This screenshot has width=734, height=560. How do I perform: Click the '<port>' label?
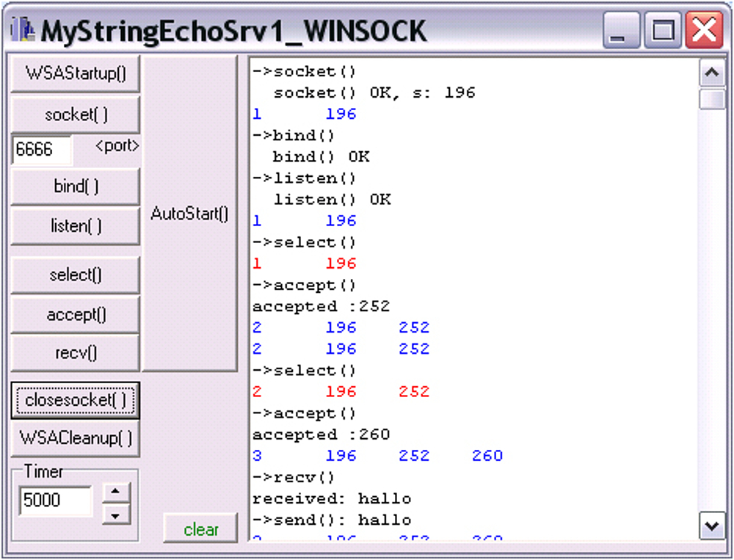tap(117, 146)
